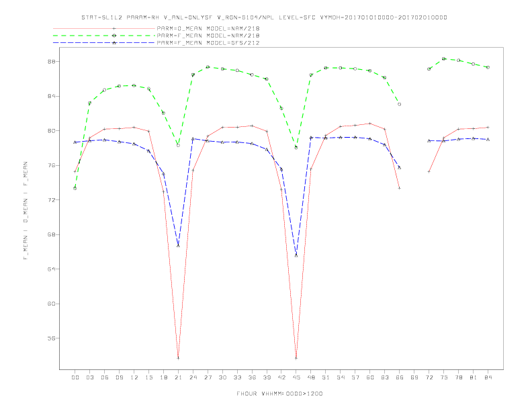532x411 pixels.
Task: Click the red line minimum point at hour 21
Action: tap(178, 358)
